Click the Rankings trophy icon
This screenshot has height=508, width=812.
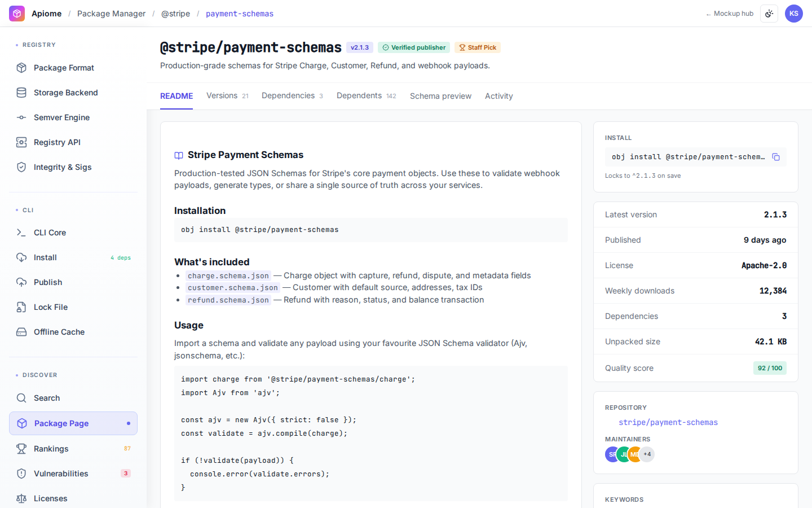pyautogui.click(x=21, y=449)
